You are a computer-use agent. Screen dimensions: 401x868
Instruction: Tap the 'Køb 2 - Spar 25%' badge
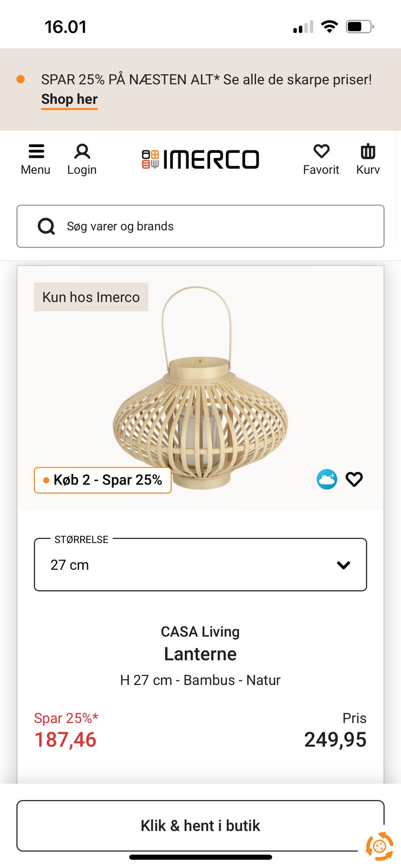tap(103, 480)
